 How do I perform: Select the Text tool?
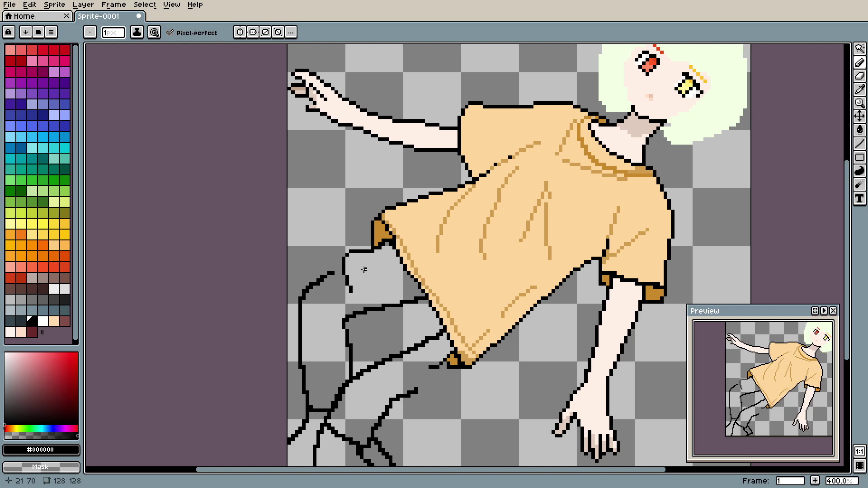(859, 198)
